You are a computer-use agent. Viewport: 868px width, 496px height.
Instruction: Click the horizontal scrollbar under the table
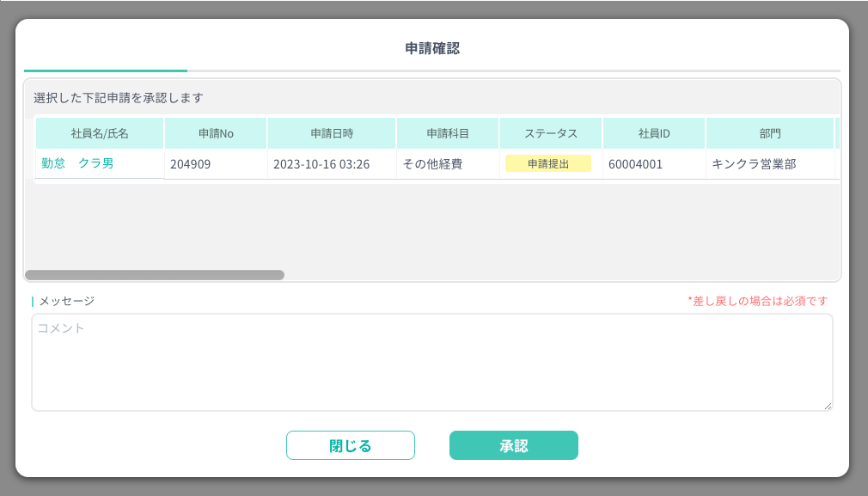[x=155, y=275]
